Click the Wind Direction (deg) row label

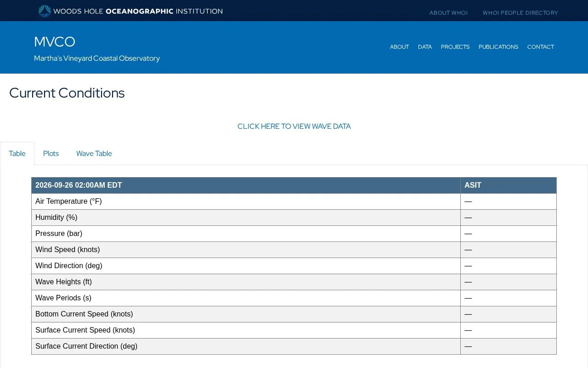(69, 266)
